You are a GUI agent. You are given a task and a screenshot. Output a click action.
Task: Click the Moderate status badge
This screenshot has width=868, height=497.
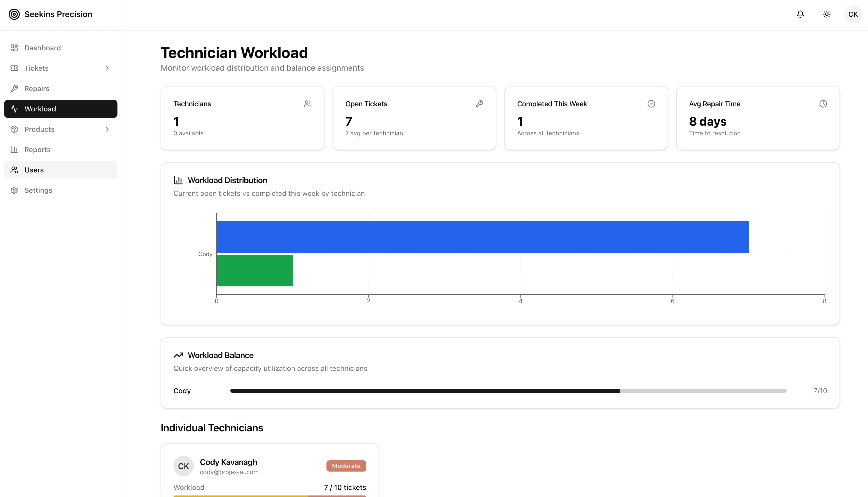tap(346, 466)
